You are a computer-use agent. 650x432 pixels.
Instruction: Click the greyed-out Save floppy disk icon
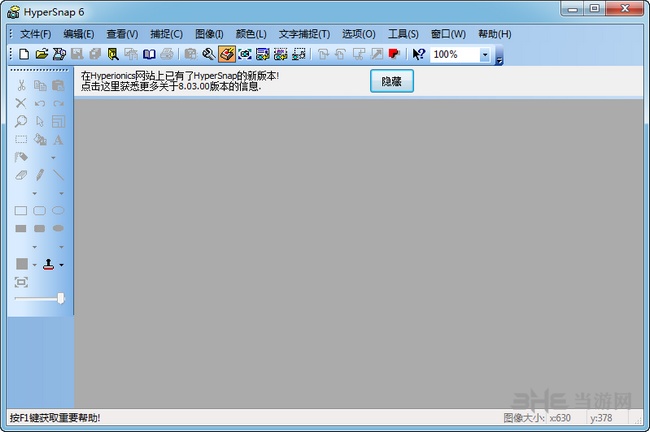click(77, 54)
